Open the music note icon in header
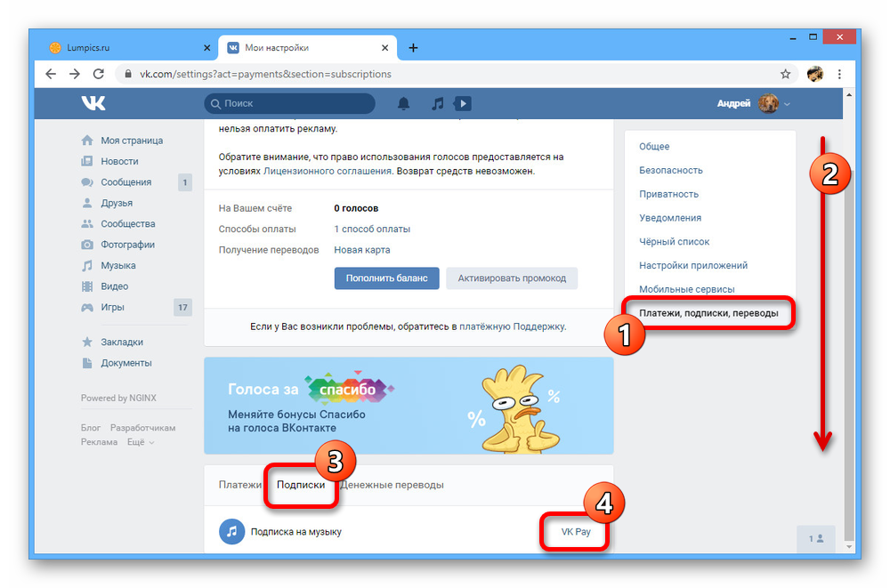This screenshot has height=588, width=890. [x=437, y=103]
